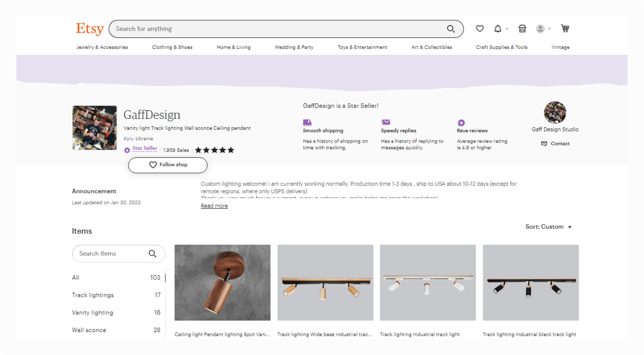Open Jewelry & Accessories category
This screenshot has width=644, height=355.
[x=102, y=47]
